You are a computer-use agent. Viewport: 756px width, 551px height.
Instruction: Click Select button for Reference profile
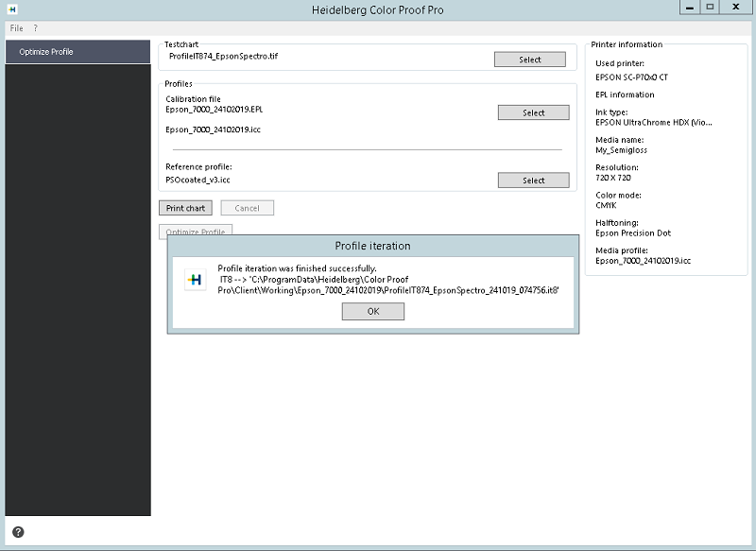[x=533, y=180]
